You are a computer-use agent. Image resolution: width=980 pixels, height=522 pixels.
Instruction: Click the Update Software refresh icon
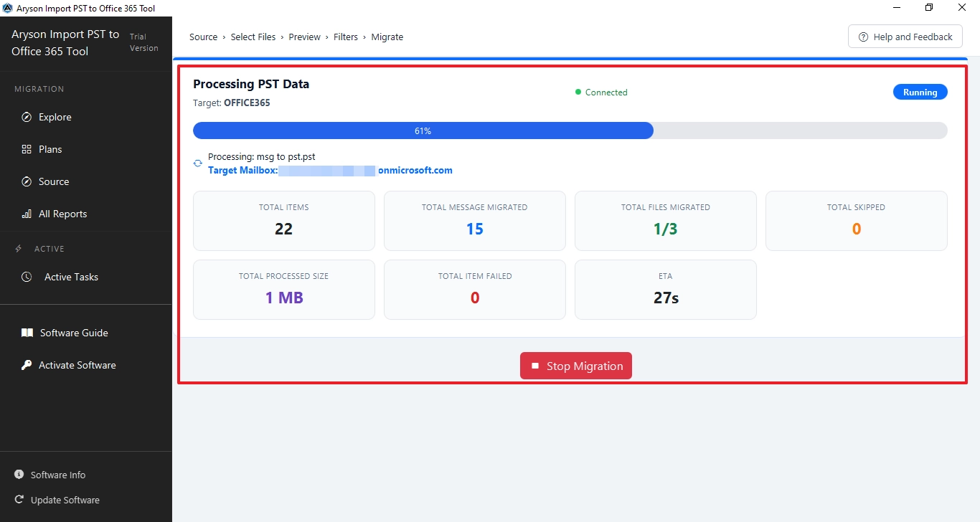(x=19, y=500)
